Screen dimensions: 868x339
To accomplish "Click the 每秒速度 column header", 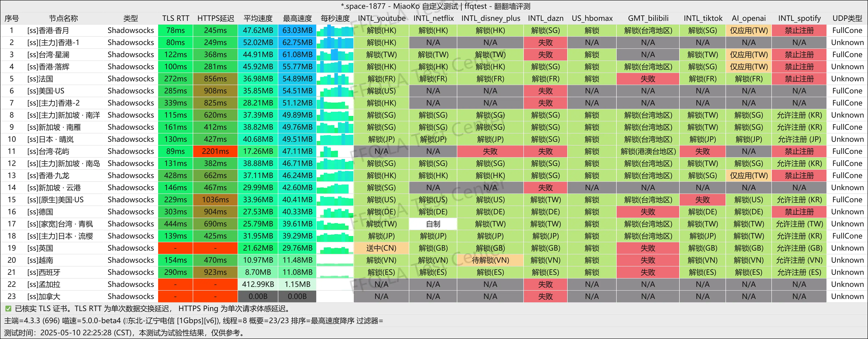I will 335,18.
